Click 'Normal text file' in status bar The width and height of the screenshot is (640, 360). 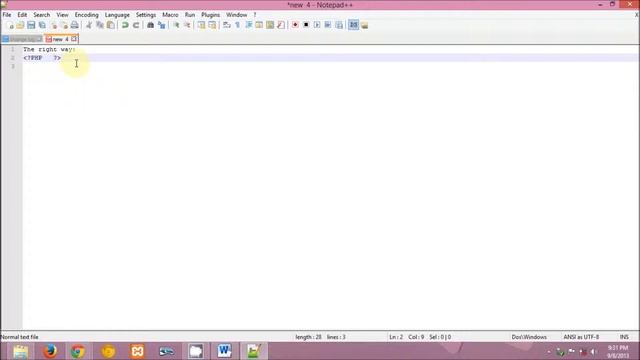[x=20, y=337]
